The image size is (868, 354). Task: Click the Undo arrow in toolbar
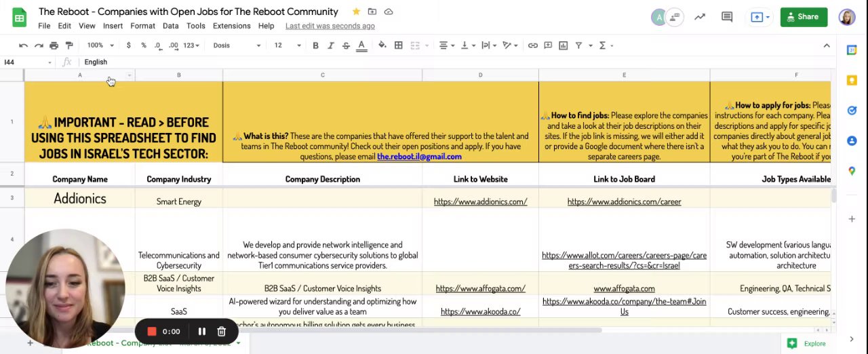(x=23, y=45)
